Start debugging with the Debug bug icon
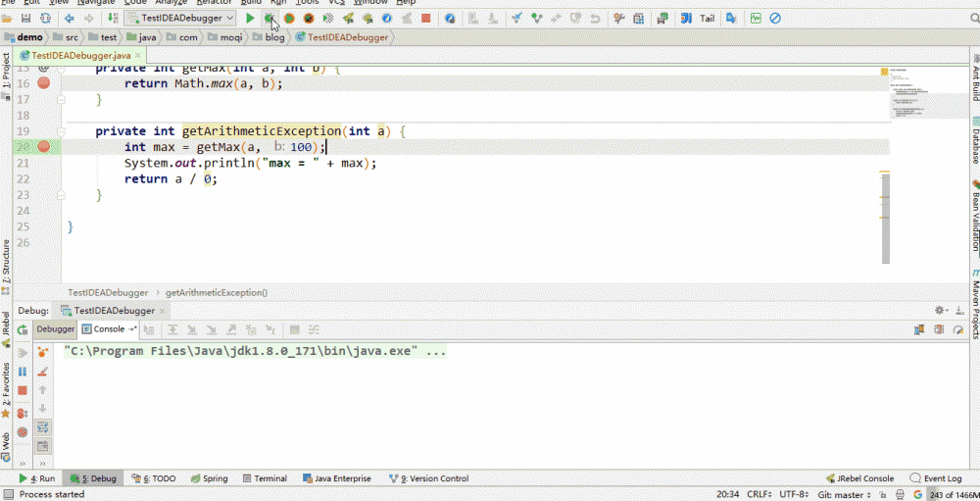The image size is (980, 501). coord(269,18)
